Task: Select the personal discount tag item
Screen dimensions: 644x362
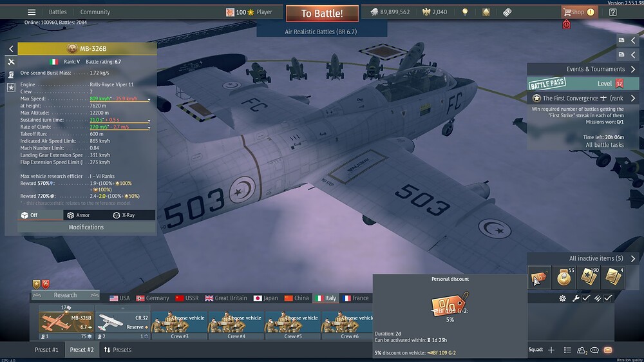Action: 538,278
